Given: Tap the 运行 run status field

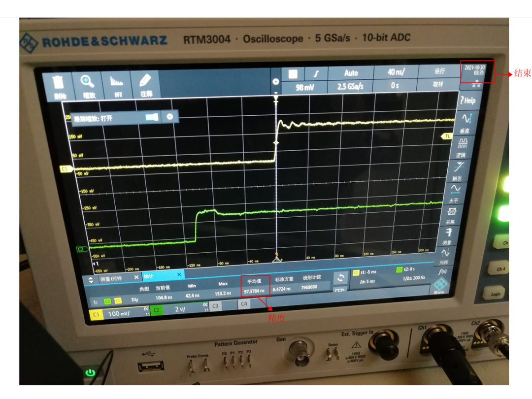Looking at the screenshot, I should (x=439, y=71).
